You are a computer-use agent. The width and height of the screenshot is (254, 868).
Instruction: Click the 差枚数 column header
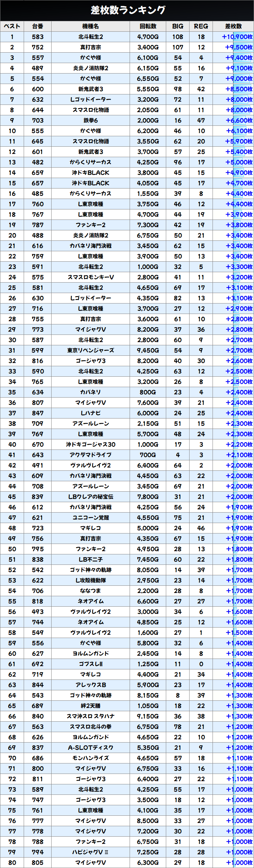[233, 26]
